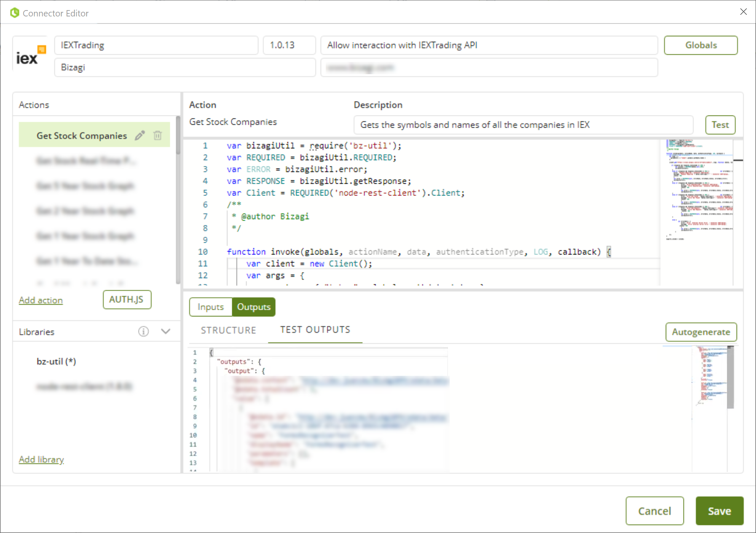Edit the version field 1.0.13
The height and width of the screenshot is (533, 756).
coord(290,45)
